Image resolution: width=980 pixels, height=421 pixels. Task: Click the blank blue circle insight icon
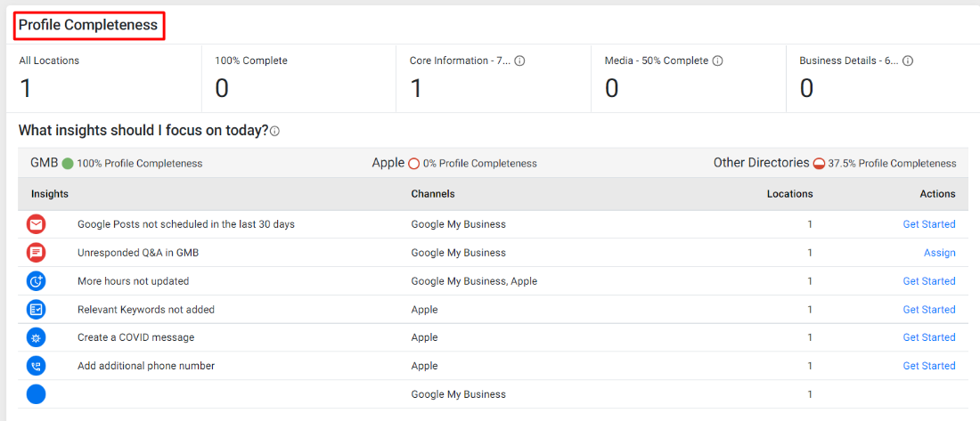[37, 394]
